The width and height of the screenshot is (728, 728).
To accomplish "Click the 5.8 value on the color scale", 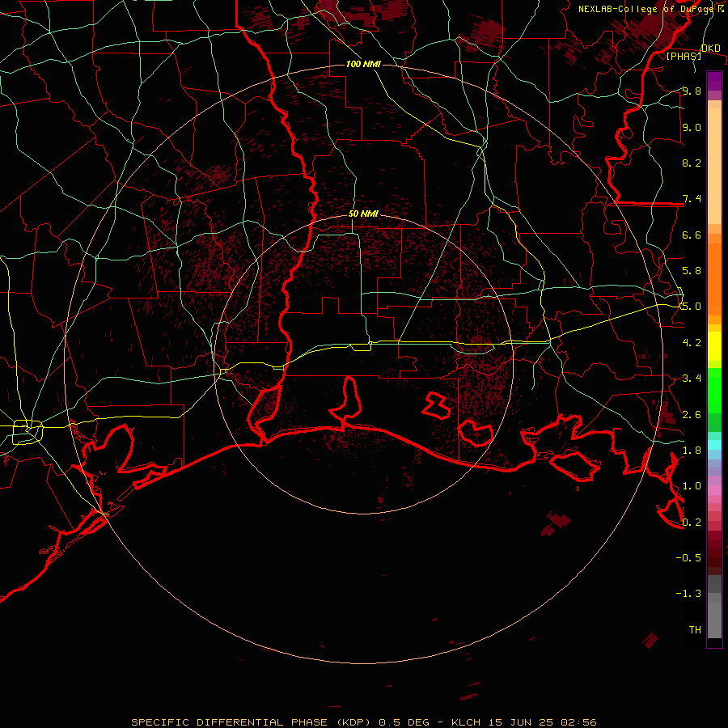I will [x=692, y=271].
